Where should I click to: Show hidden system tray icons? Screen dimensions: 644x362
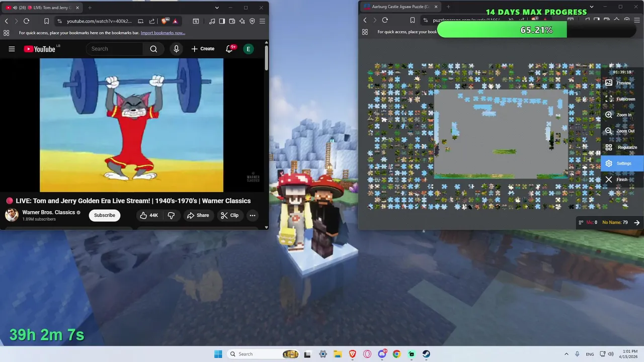click(566, 354)
